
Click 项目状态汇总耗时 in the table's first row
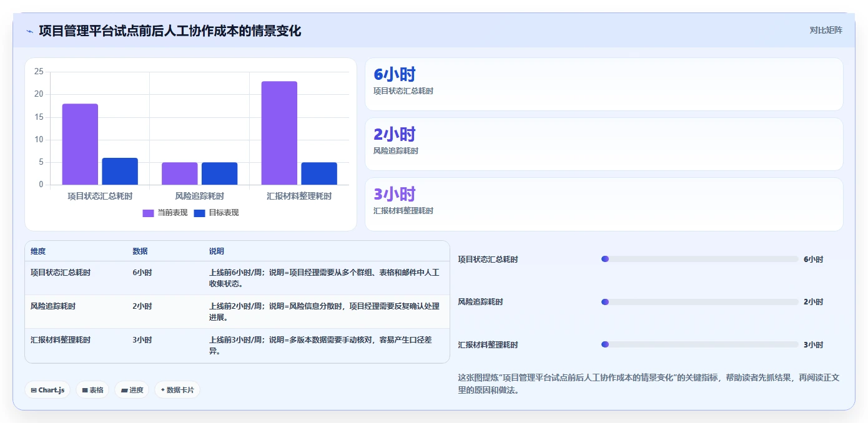point(61,273)
